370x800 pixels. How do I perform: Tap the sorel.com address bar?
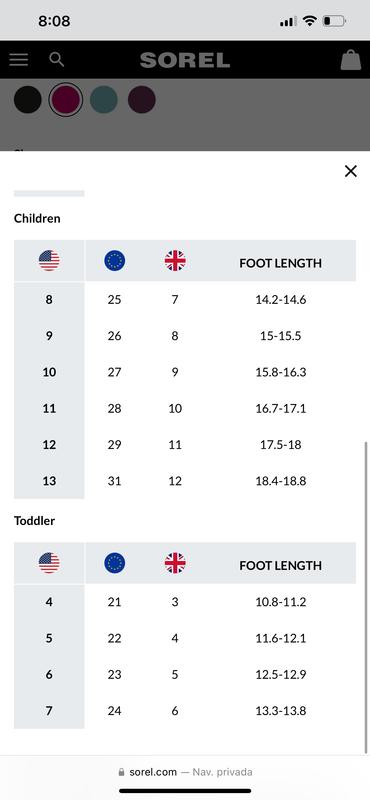tap(185, 772)
